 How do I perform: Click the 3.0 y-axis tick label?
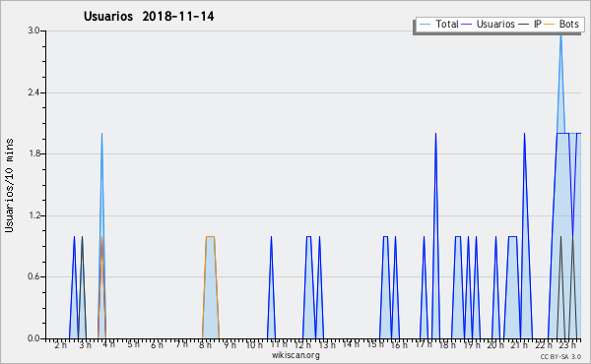34,30
